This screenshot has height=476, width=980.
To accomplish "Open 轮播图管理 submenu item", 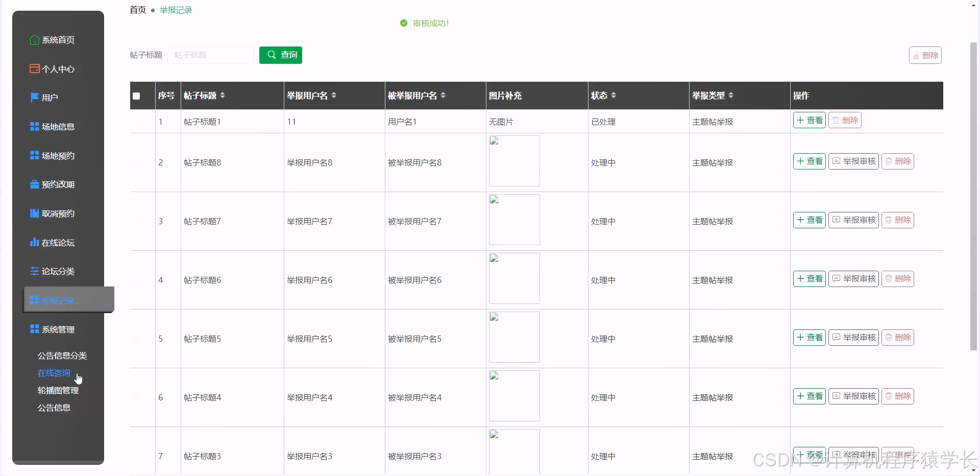I will [x=58, y=390].
